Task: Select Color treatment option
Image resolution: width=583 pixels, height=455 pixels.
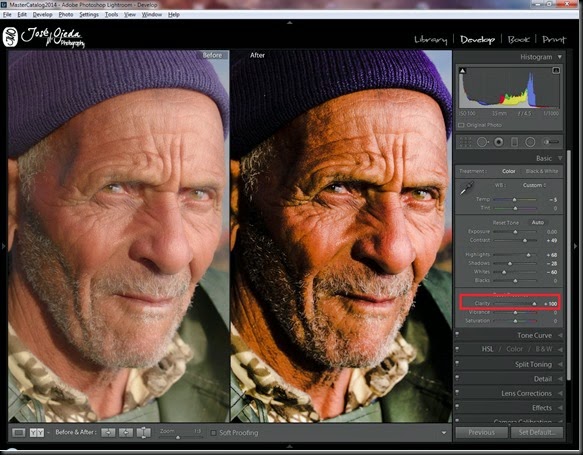Action: pos(509,171)
